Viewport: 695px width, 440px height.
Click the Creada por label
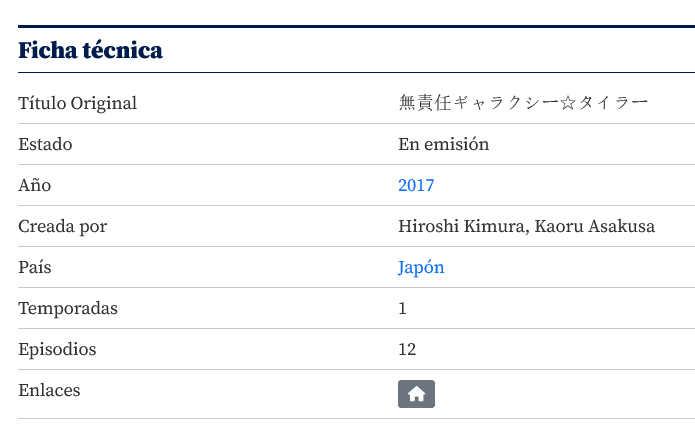(x=62, y=226)
